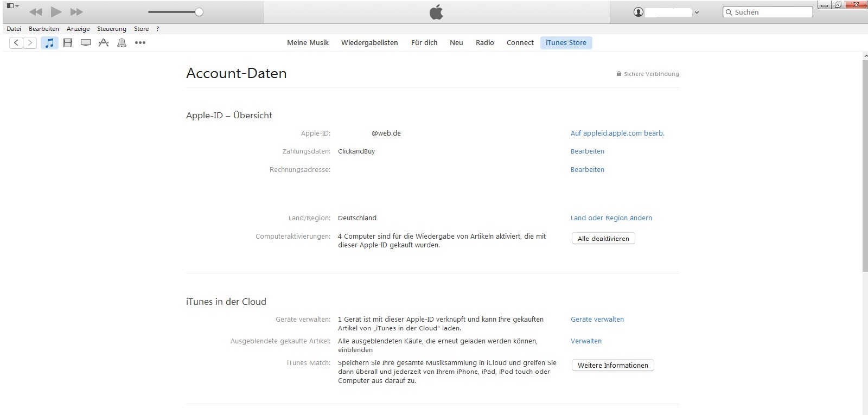Click the volume slider knob
This screenshot has width=868, height=415.
(x=199, y=12)
